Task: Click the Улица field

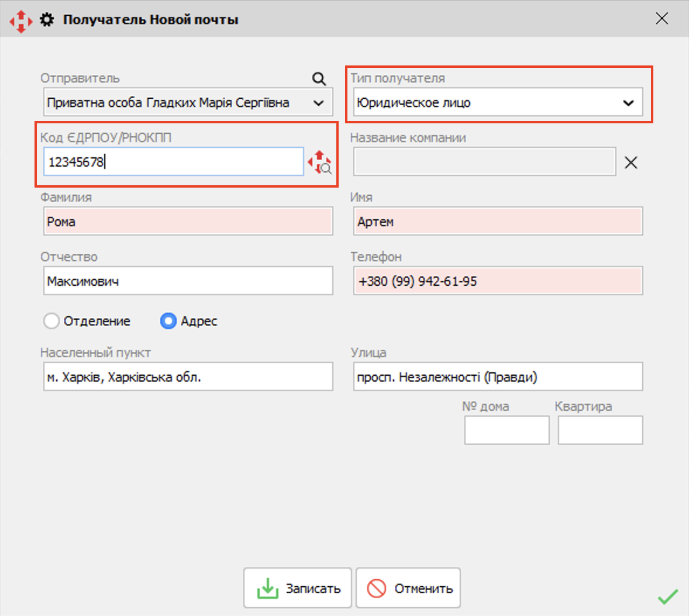Action: click(498, 376)
